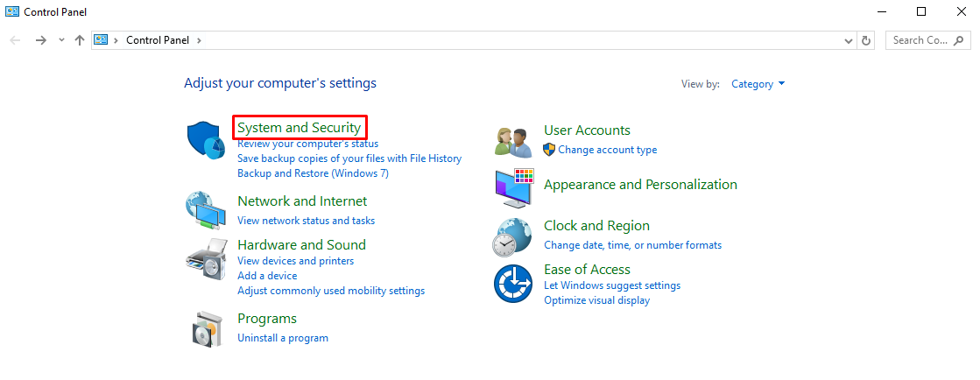Maximize the Control Panel window

pyautogui.click(x=921, y=11)
